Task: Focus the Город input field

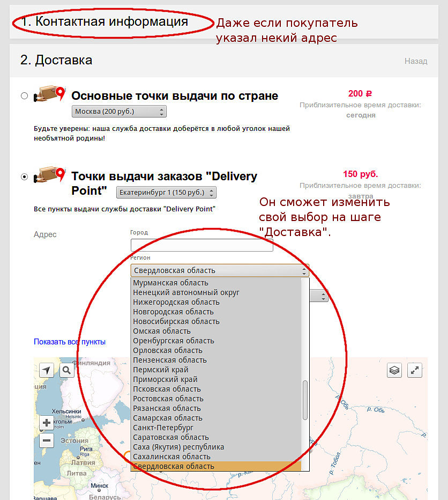Action: coord(201,245)
